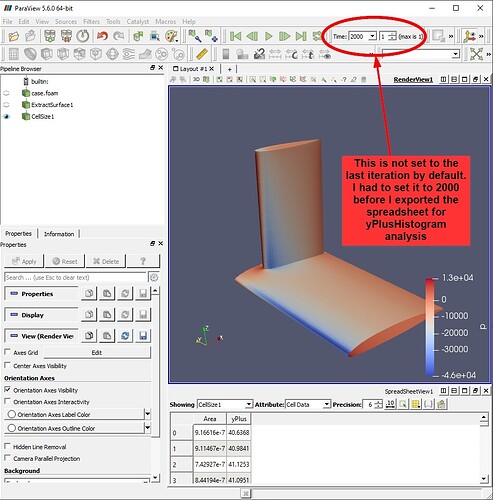Click the reset camera zoom-to-fit icon
The image size is (493, 500).
[476, 54]
